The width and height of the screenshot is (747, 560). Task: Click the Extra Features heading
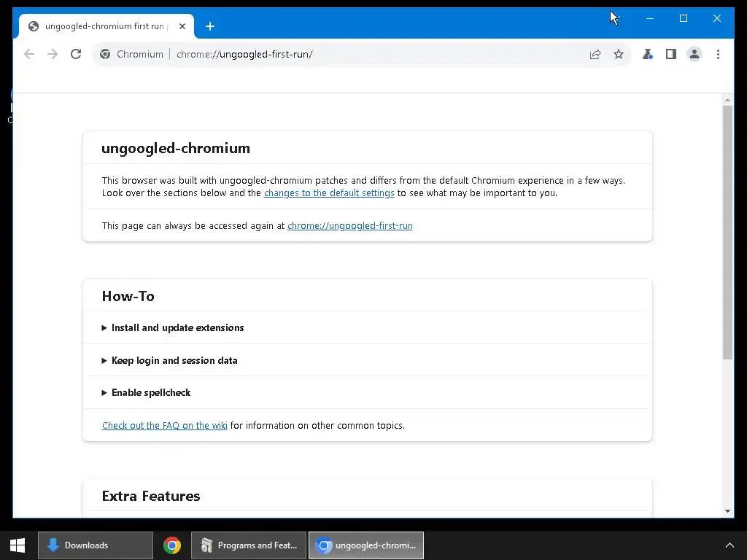[x=151, y=496]
